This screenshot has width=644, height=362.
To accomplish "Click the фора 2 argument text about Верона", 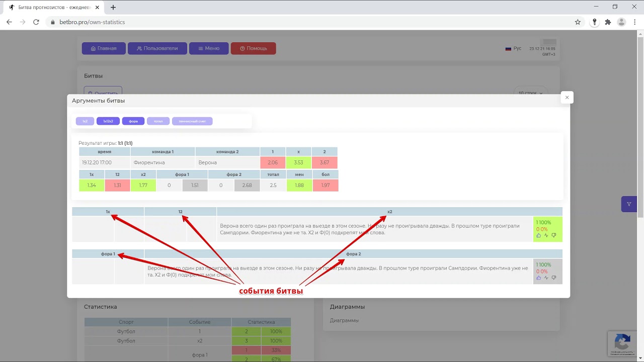I will point(338,271).
